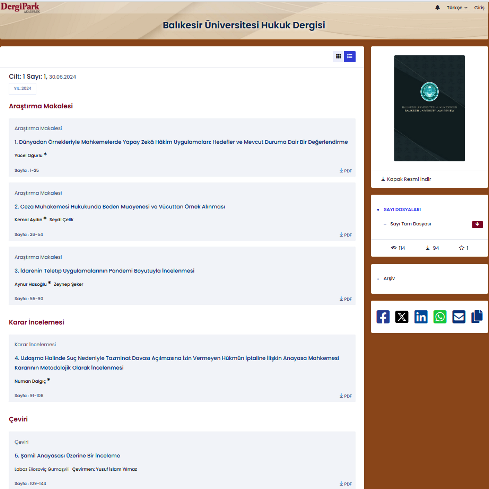Download PDF of second article

346,235
